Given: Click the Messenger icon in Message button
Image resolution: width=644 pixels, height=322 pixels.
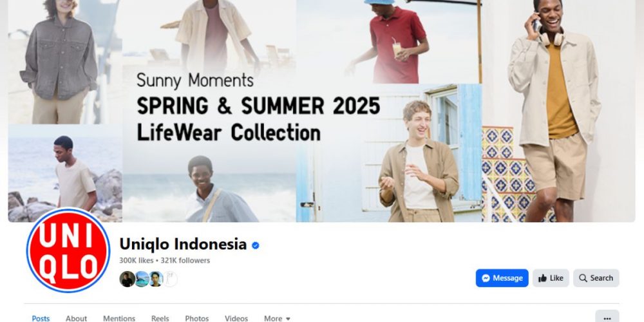Looking at the screenshot, I should click(486, 278).
